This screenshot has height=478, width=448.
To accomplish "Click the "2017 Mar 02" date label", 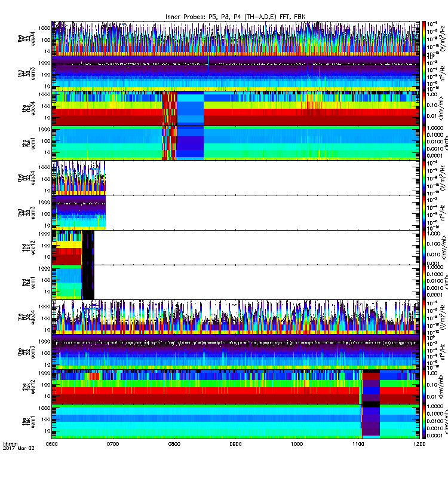I will 19,449.
